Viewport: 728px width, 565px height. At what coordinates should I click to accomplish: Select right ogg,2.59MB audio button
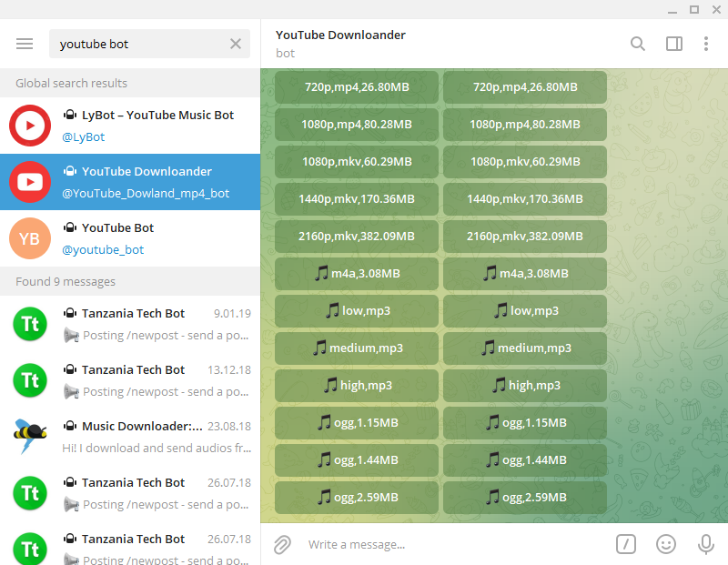[x=525, y=498]
